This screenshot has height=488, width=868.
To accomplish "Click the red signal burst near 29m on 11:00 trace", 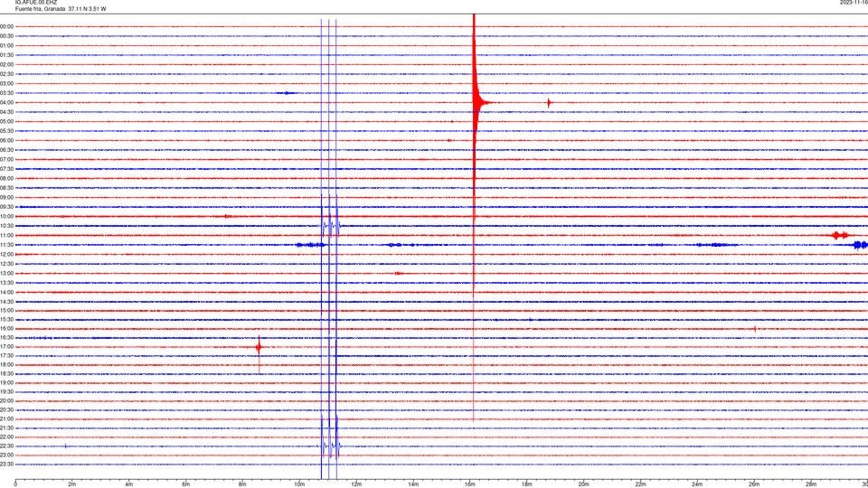I will tap(840, 235).
